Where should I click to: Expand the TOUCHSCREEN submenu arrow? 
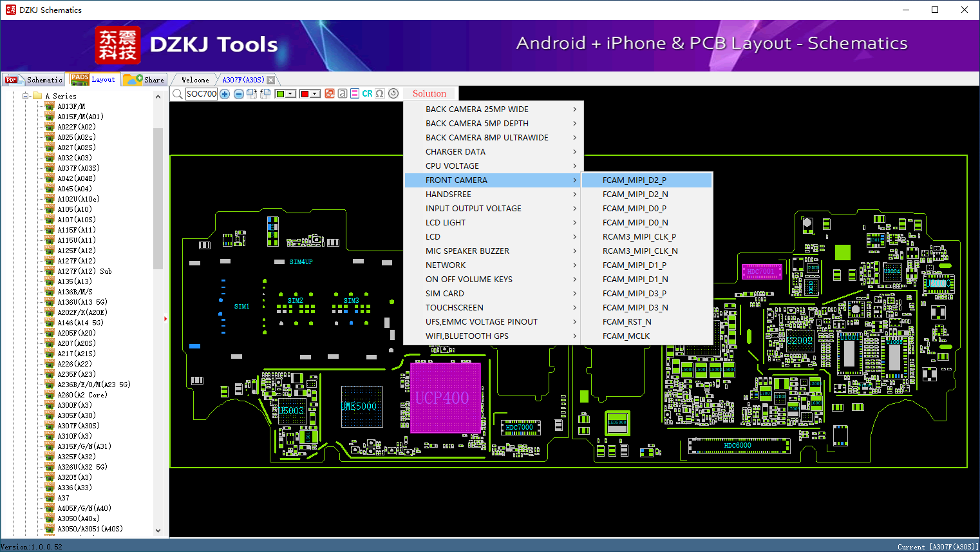574,308
